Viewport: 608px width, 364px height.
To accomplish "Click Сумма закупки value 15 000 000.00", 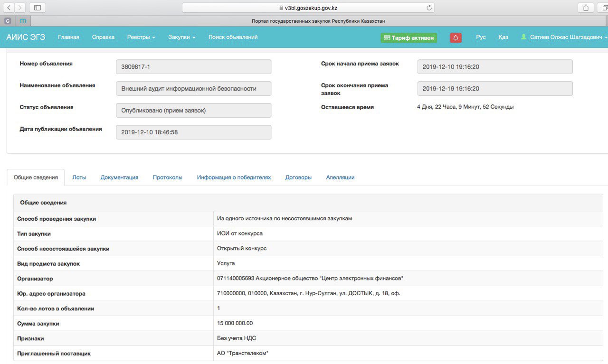I will [235, 324].
